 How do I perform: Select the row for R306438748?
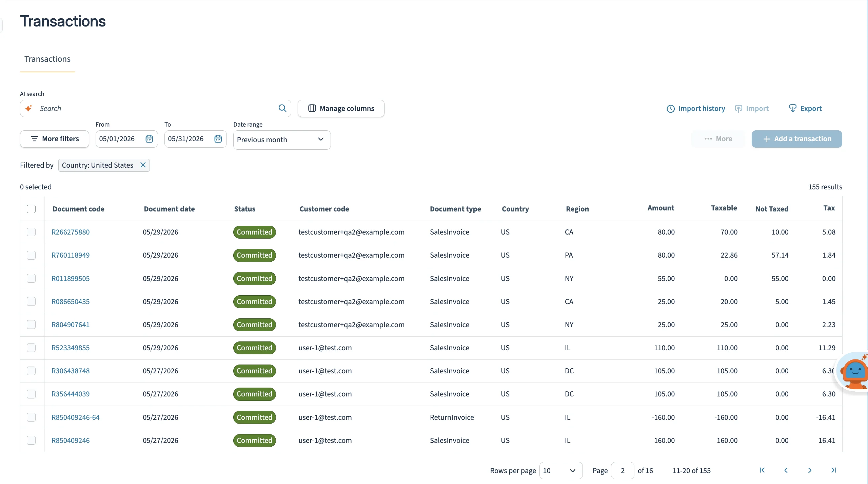[31, 371]
